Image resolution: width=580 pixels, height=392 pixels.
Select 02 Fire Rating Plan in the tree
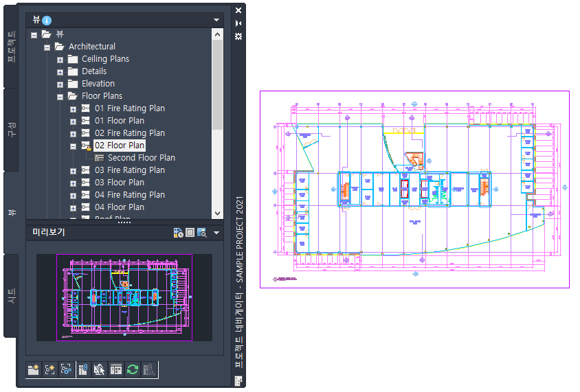click(x=129, y=133)
